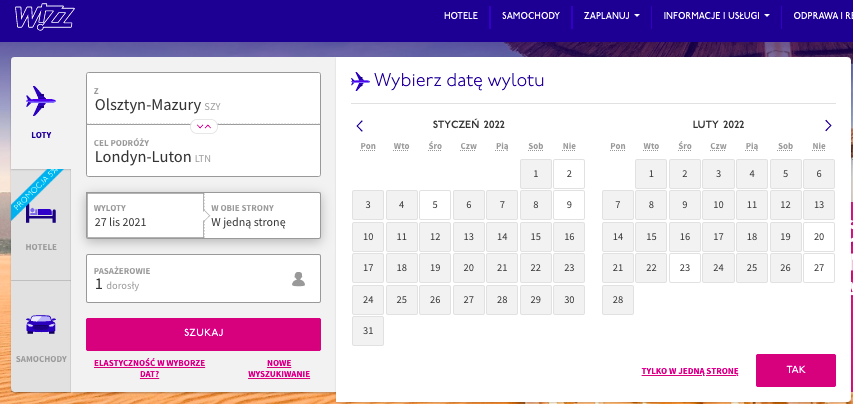Click the Nowe wyszukiwanie link
Screen dimensions: 853x404
pos(279,369)
